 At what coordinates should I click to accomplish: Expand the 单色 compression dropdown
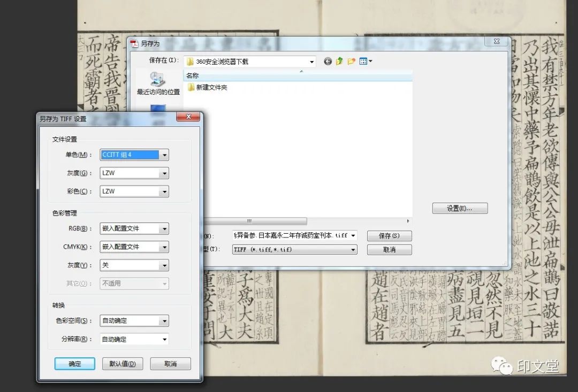(164, 155)
